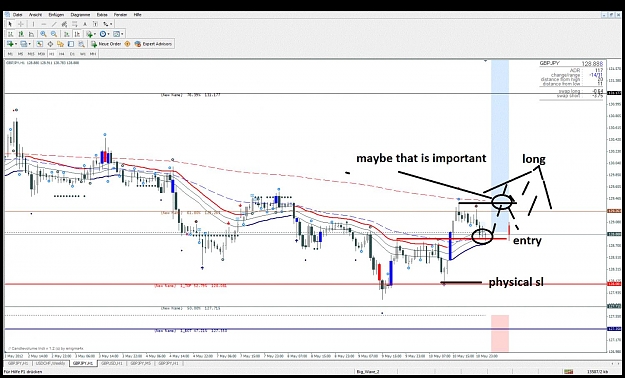This screenshot has height=378, width=625.
Task: Switch timeframe to M5
Action: [x=20, y=53]
